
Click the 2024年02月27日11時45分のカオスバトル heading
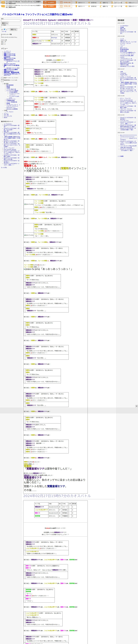[x=57, y=24]
